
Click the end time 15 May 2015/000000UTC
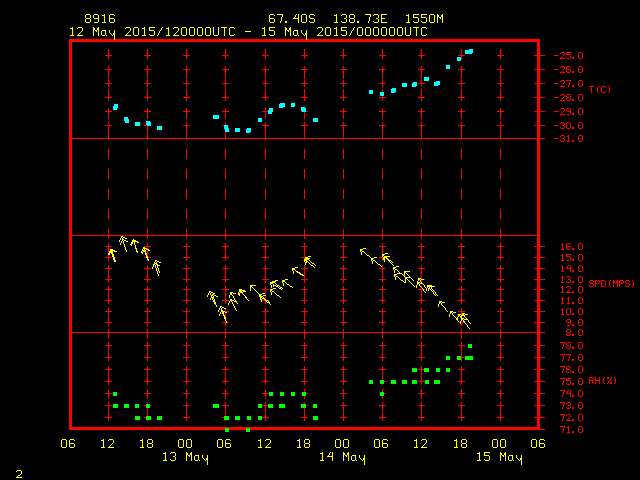point(344,32)
